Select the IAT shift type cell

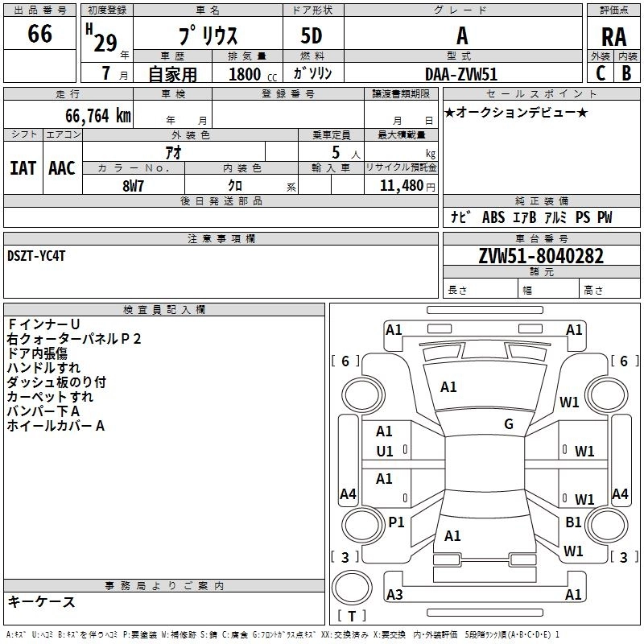coord(23,167)
